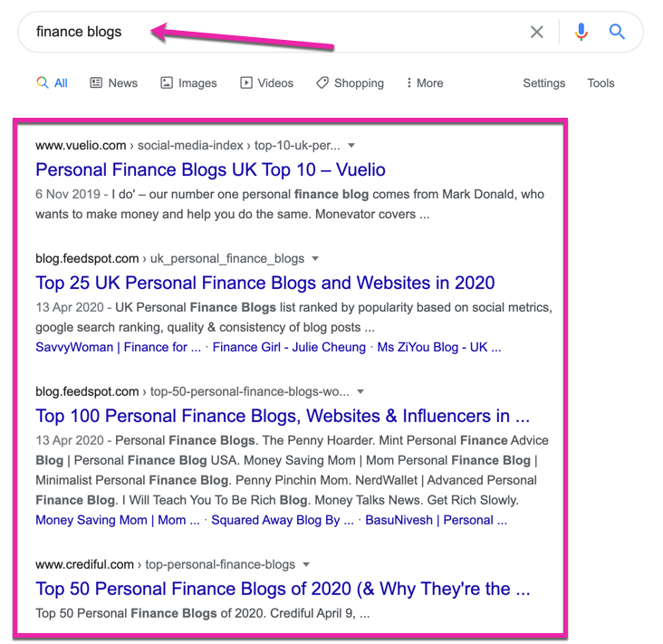Expand dropdown arrow beside vuelio.com URL
The height and width of the screenshot is (644, 663).
click(x=351, y=146)
